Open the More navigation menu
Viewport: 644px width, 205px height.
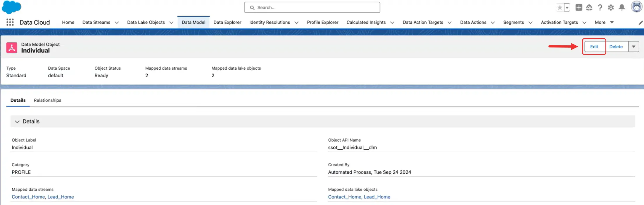[604, 22]
